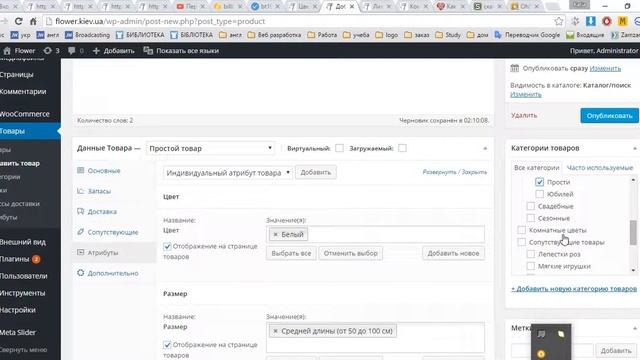Click the Атрибуты tab icon
The height and width of the screenshot is (360, 640).
click(x=80, y=252)
